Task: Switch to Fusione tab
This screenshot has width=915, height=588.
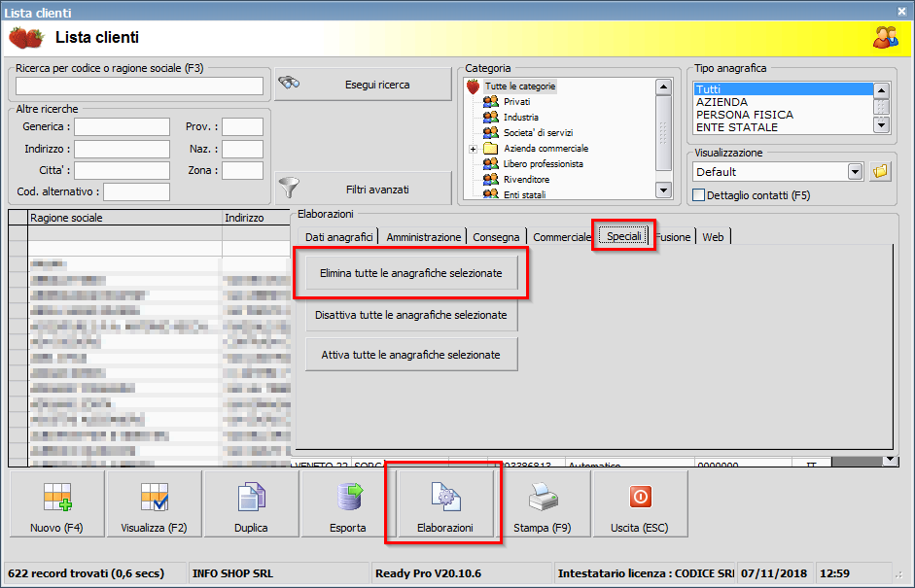Action: (x=674, y=237)
